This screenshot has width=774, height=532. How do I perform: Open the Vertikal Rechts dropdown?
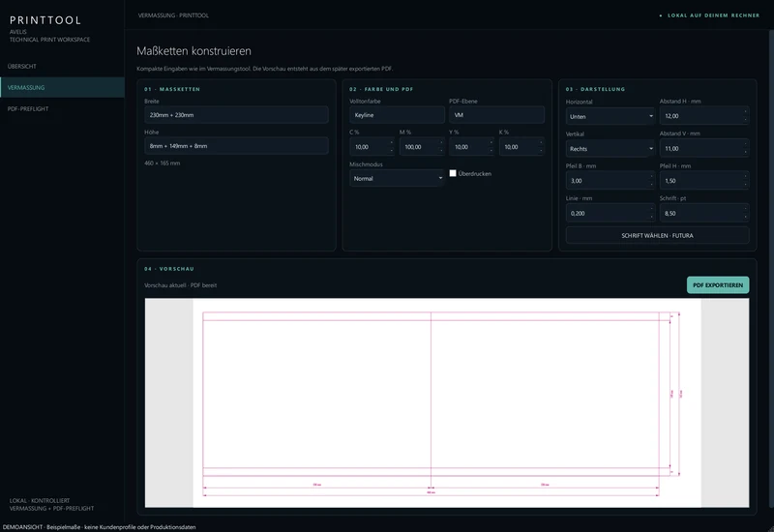pos(610,149)
